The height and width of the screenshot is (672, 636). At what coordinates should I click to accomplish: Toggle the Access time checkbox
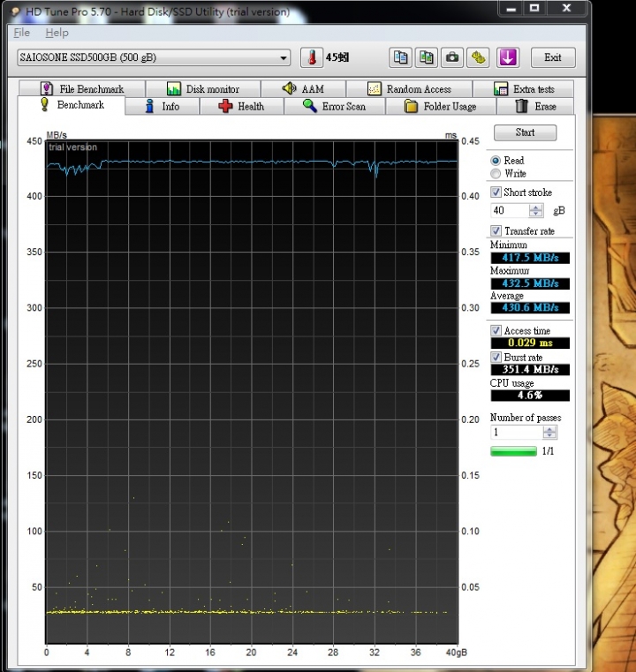[496, 330]
